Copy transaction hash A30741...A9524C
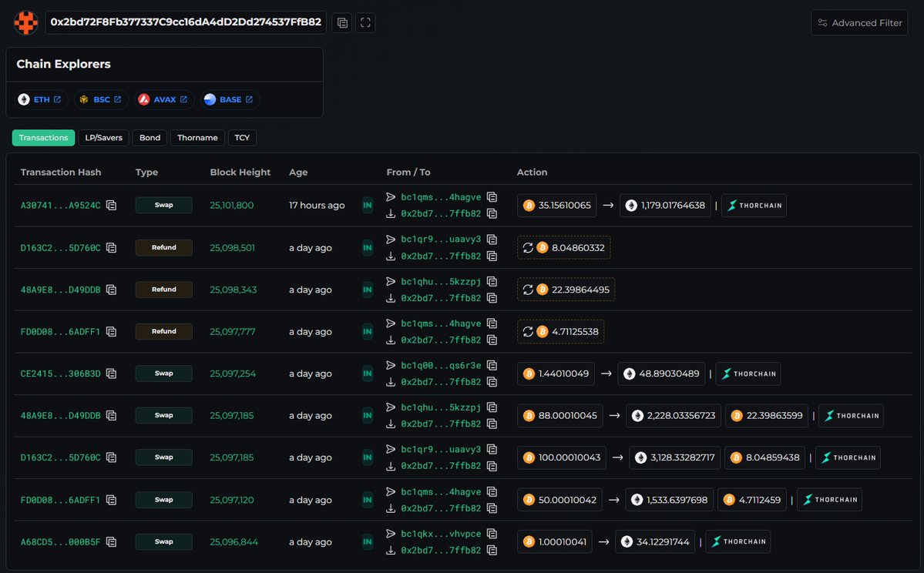The width and height of the screenshot is (924, 573). click(x=112, y=206)
